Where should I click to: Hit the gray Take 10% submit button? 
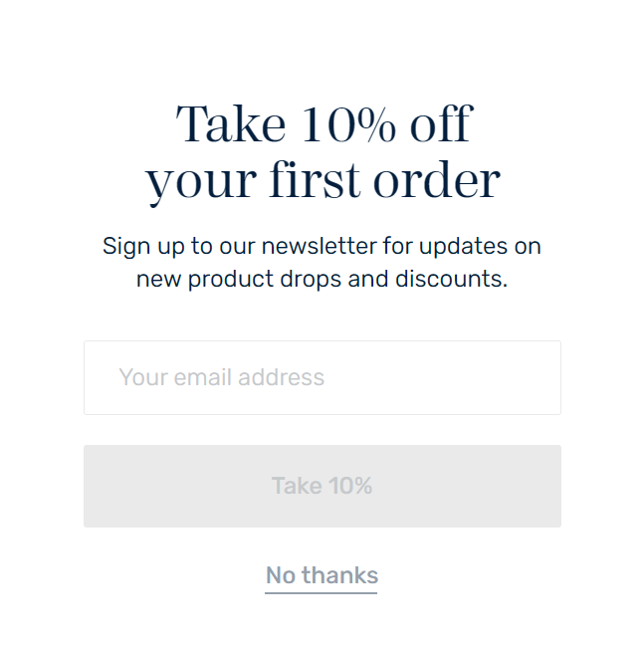tap(322, 486)
